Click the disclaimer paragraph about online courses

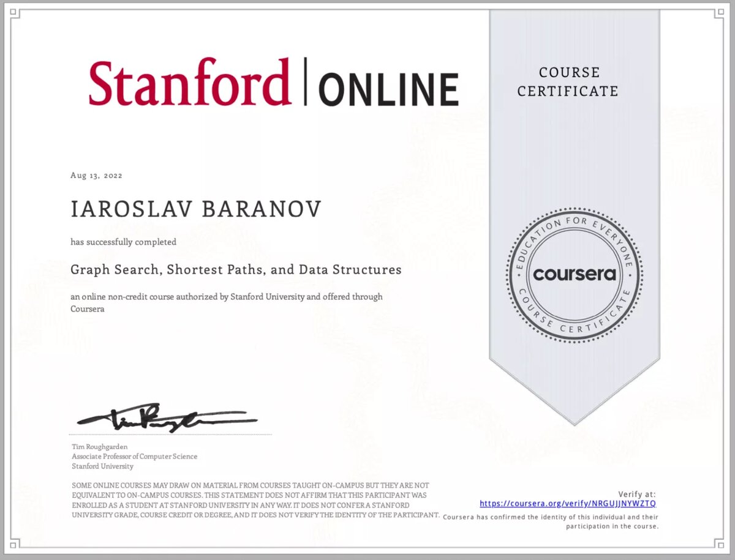tap(255, 500)
